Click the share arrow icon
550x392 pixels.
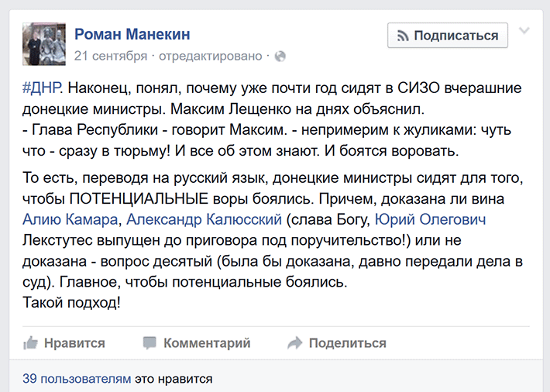click(x=294, y=343)
